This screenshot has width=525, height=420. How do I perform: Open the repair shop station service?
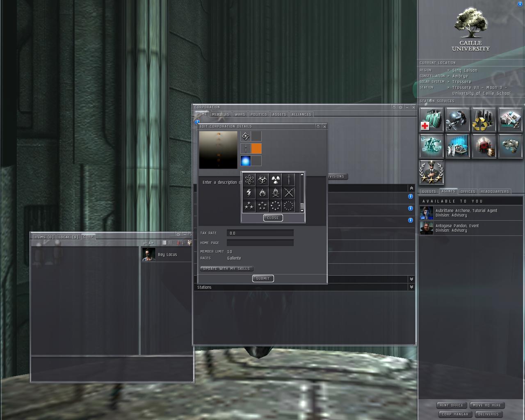(458, 120)
